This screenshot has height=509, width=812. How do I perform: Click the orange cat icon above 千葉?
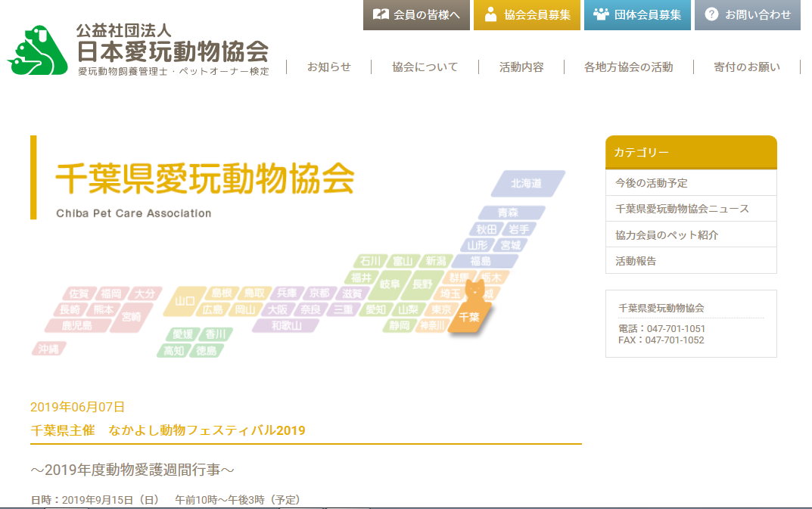tap(474, 293)
